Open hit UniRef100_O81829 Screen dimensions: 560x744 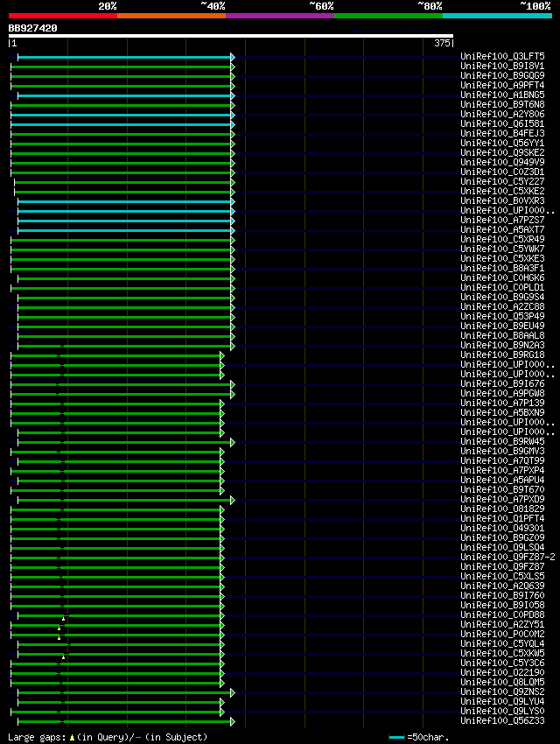coord(502,509)
